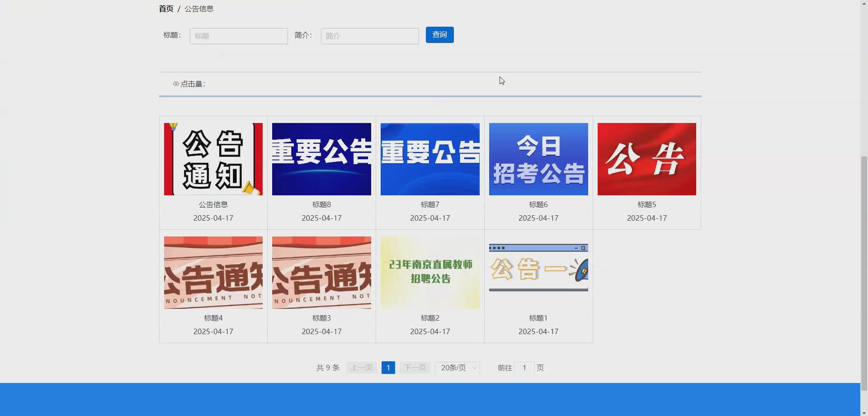The height and width of the screenshot is (416, 868).
Task: Open the 标题2 南京教师招聘 announcement image
Action: (429, 272)
